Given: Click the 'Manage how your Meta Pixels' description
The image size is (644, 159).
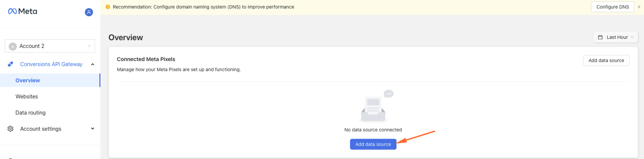Looking at the screenshot, I should click(179, 70).
